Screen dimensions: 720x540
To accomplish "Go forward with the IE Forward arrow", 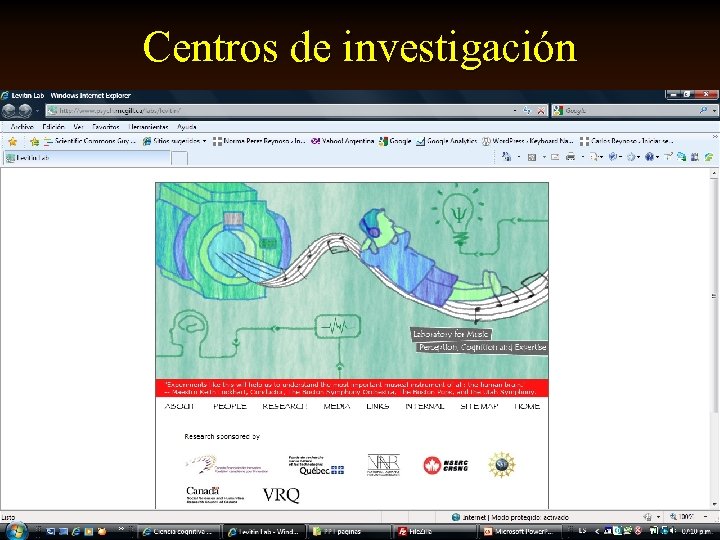I will 25,111.
